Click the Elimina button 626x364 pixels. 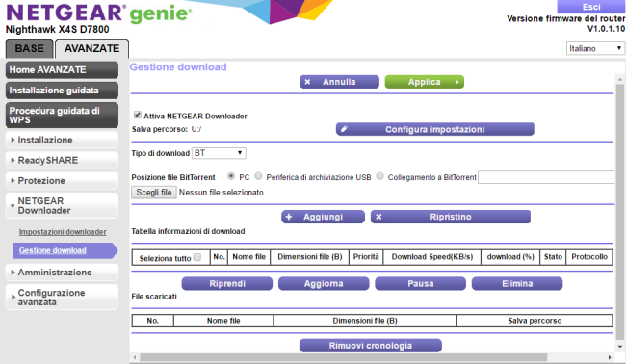point(517,283)
